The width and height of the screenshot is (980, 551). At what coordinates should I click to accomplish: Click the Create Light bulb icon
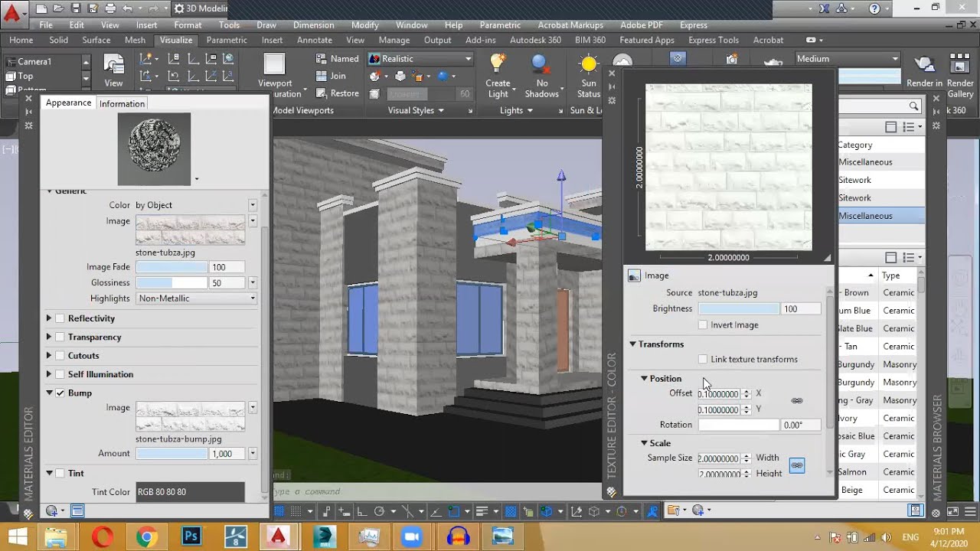(x=498, y=64)
